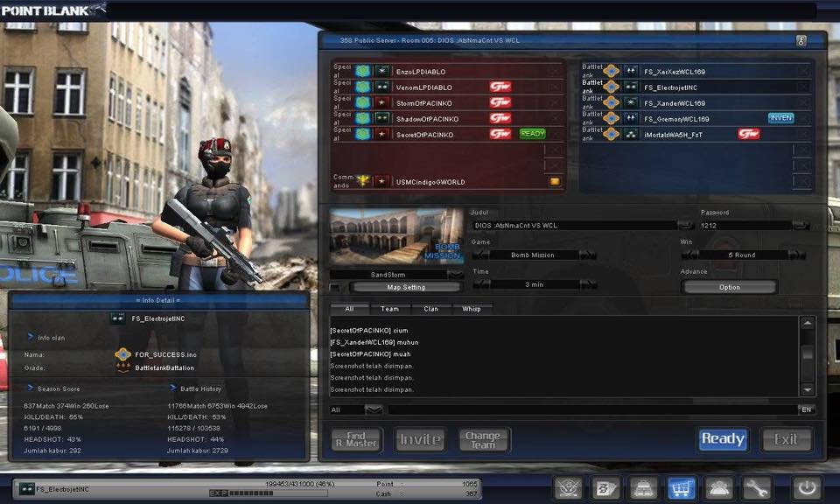Click the GW badge next to StormOfPACINKO
Screen dimensions: 840x504
(x=500, y=102)
